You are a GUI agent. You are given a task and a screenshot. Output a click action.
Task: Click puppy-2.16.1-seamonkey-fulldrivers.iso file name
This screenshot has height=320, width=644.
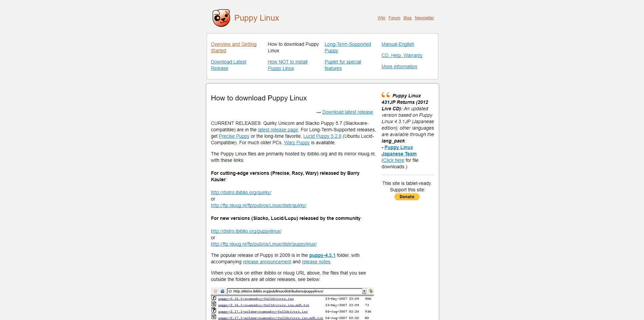256,299
